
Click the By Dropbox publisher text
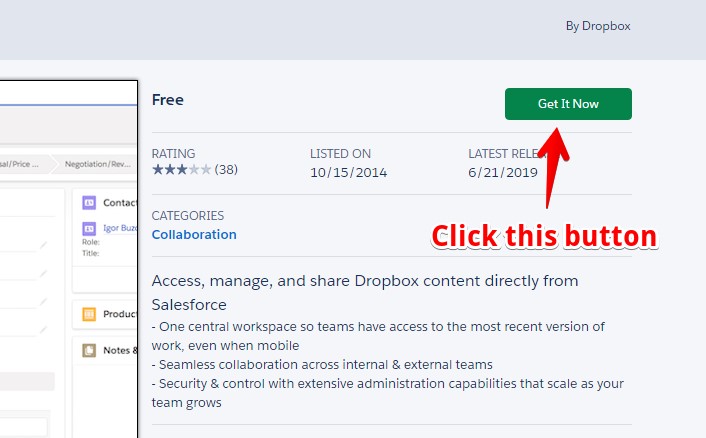pos(598,26)
